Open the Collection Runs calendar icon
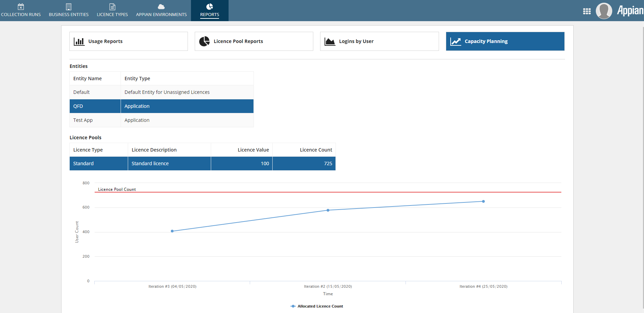644x313 pixels. point(21,7)
